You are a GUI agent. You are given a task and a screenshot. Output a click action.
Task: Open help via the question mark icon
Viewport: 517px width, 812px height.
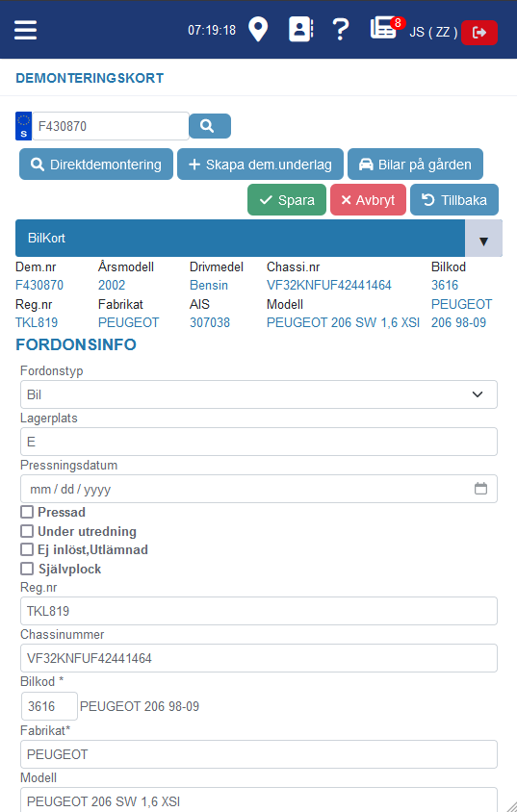[x=341, y=30]
